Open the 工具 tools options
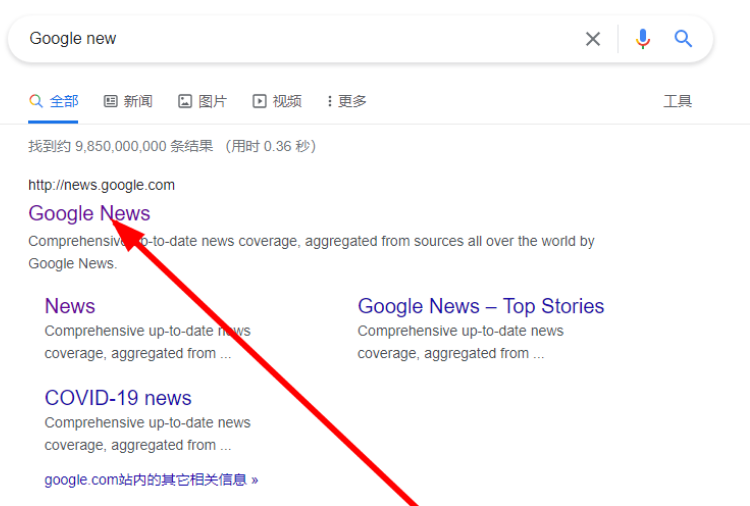This screenshot has height=506, width=750. point(677,101)
